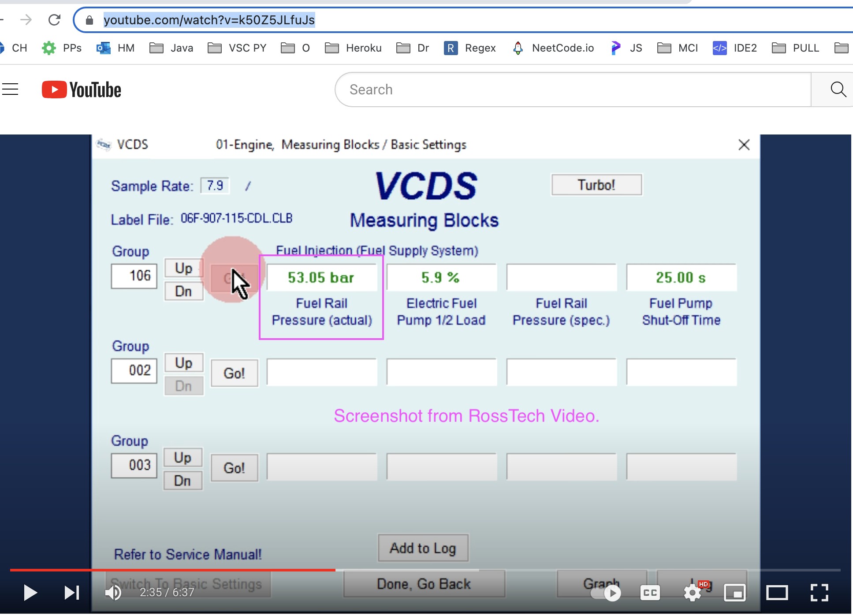Open the NeetCode.io bookmark

pos(553,48)
